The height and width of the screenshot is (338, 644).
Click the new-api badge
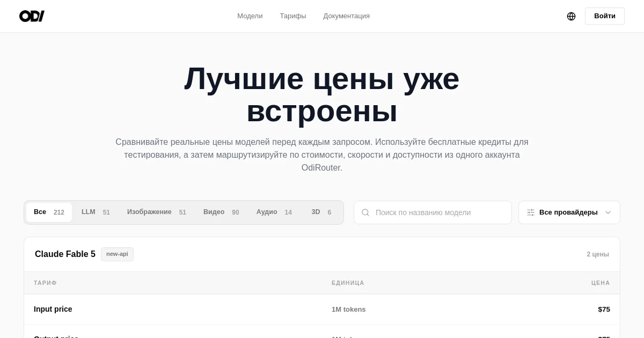coord(117,254)
